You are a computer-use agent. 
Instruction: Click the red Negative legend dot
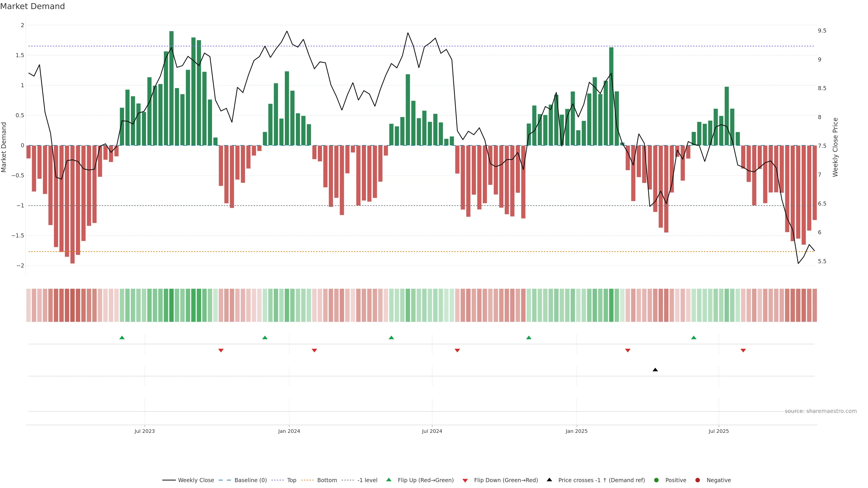(698, 480)
